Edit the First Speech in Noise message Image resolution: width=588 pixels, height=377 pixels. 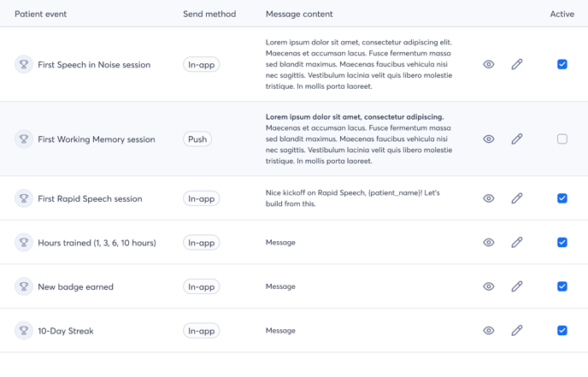pos(517,64)
